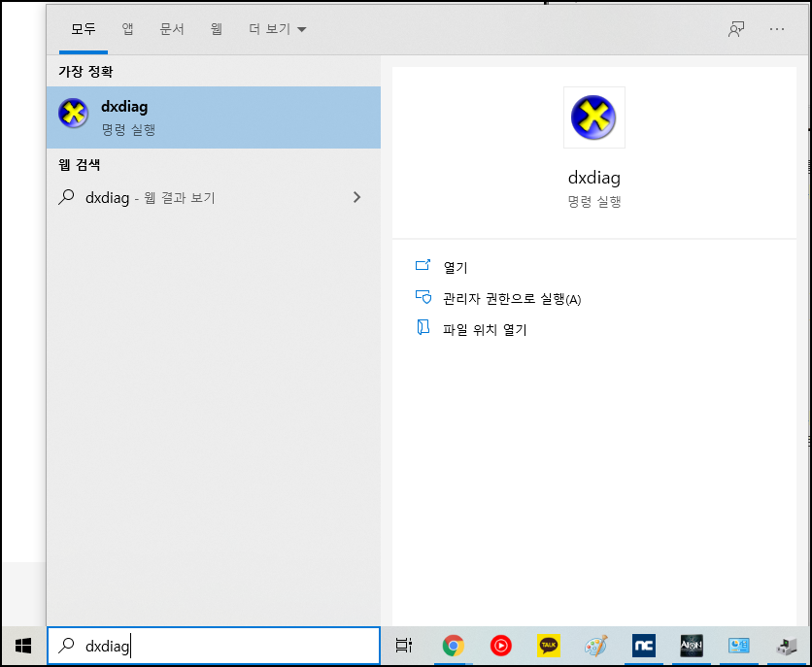Click the dxdiag search input field

click(214, 646)
